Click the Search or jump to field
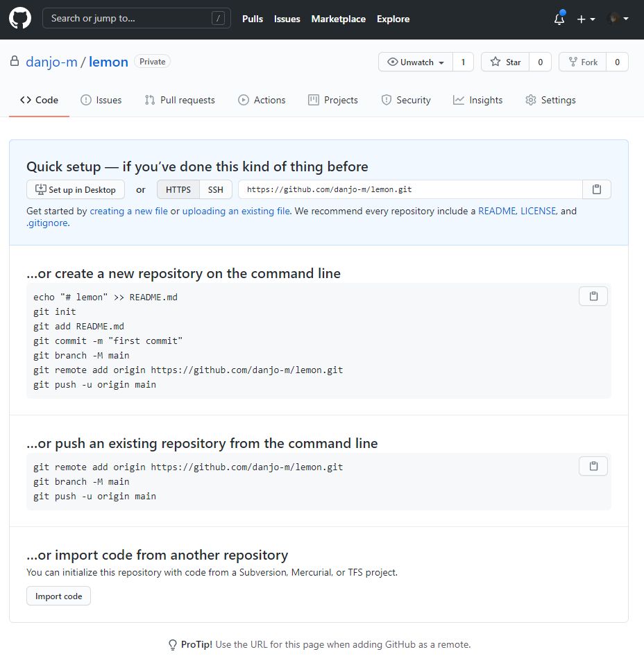 tap(136, 19)
